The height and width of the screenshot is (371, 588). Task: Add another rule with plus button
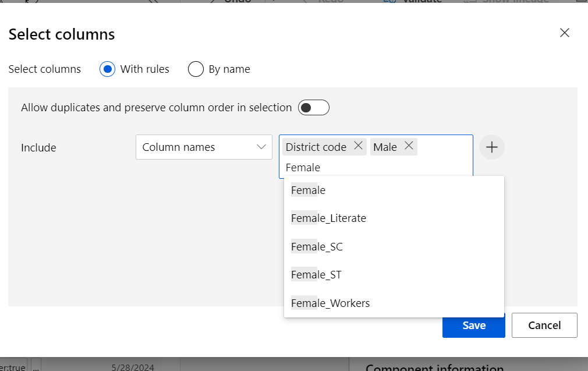tap(492, 147)
